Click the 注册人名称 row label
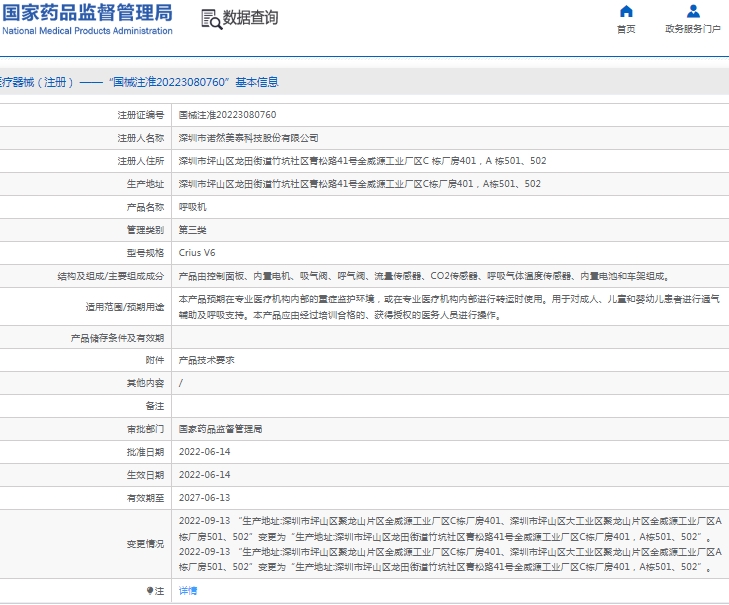The image size is (729, 605). pos(141,138)
